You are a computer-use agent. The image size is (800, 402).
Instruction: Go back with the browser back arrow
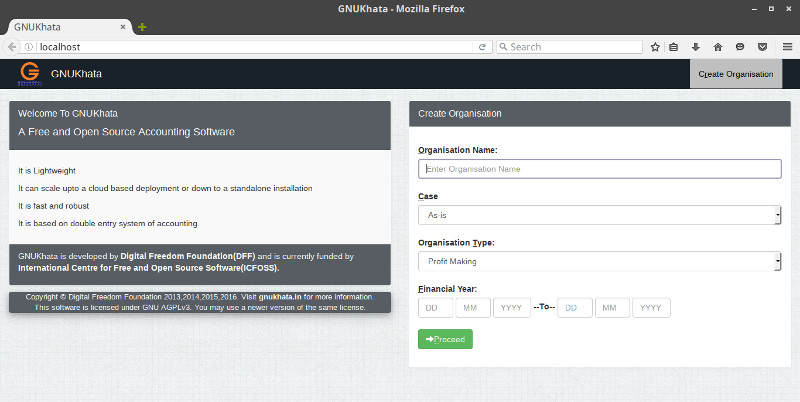tap(12, 47)
